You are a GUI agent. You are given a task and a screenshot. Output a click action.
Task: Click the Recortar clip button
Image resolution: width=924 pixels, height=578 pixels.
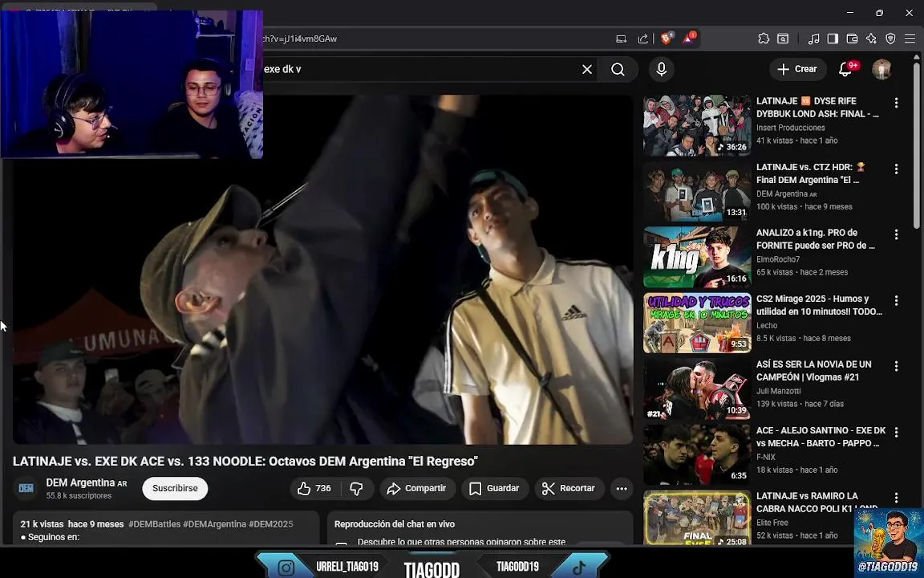pyautogui.click(x=569, y=488)
